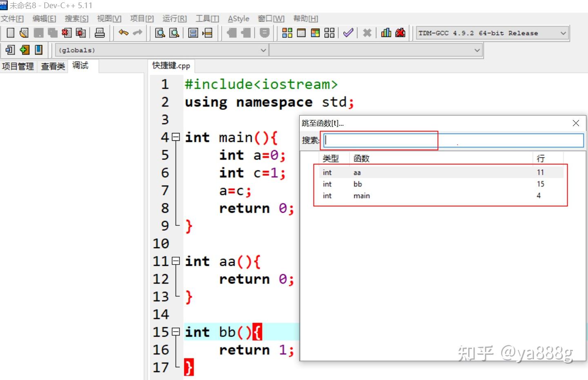Click the #include<iostream> code line
The image size is (588, 380).
pos(261,84)
